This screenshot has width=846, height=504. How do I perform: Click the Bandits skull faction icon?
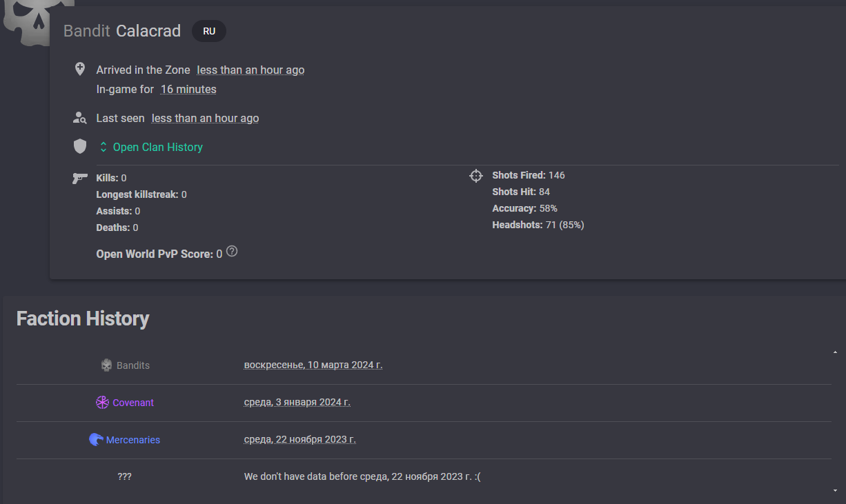tap(106, 365)
